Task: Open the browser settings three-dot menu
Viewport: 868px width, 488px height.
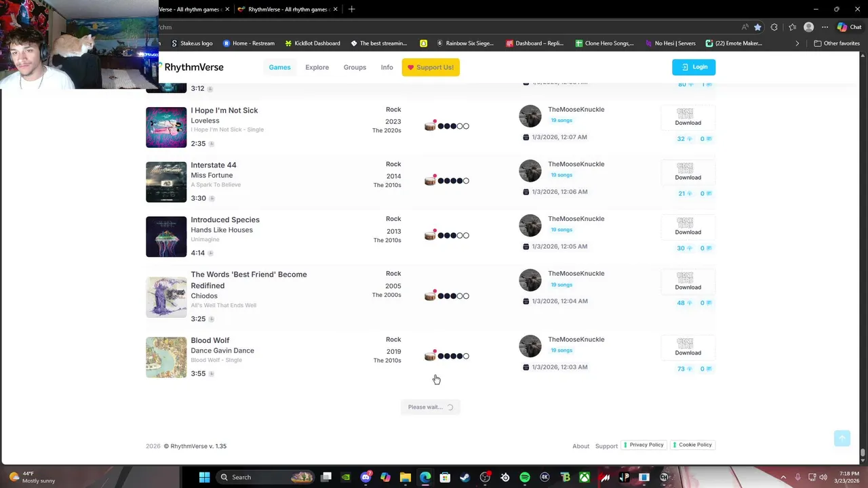Action: [825, 27]
